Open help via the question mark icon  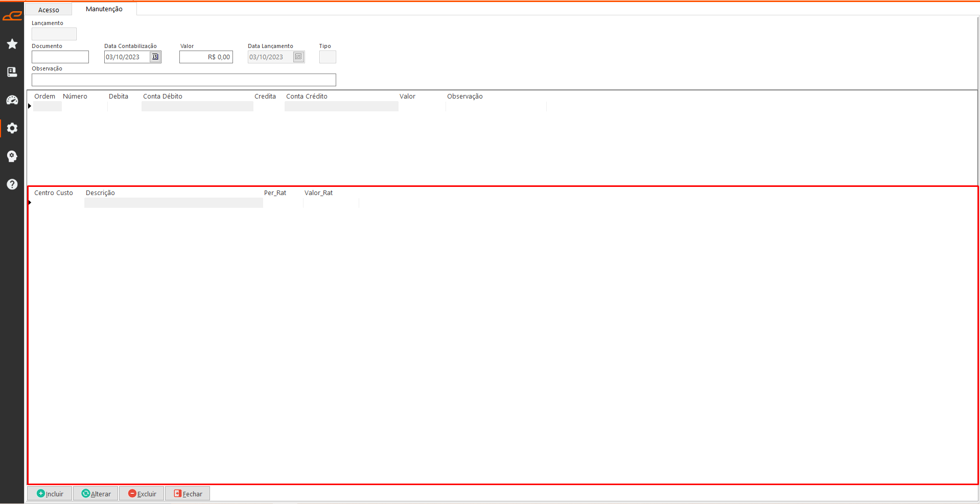[x=12, y=184]
